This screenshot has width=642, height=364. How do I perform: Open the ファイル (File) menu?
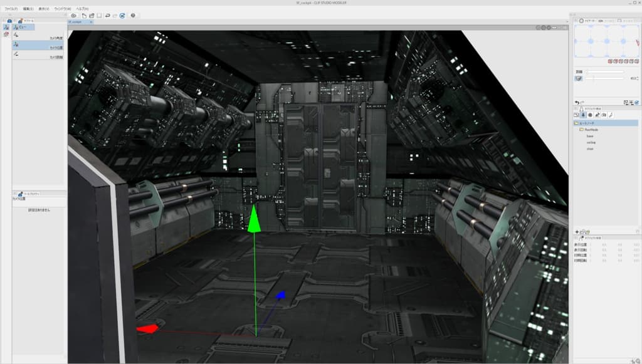tap(11, 9)
